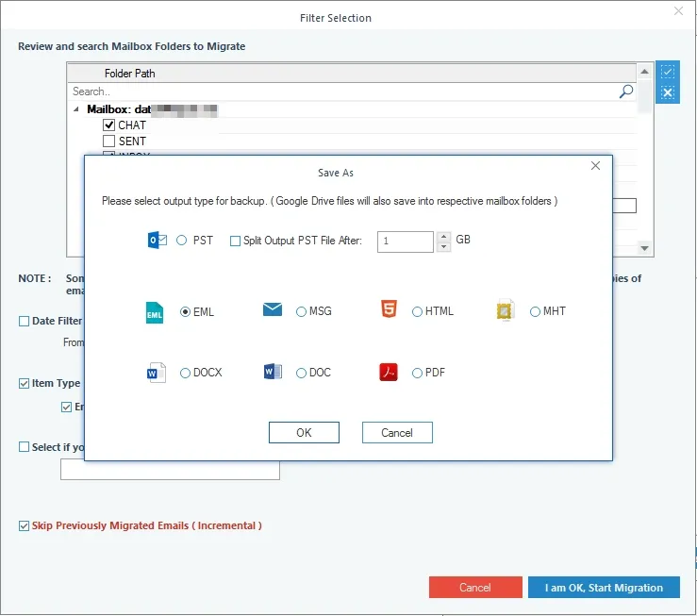Select the MHT radio option
This screenshot has height=616, width=697.
tap(535, 311)
